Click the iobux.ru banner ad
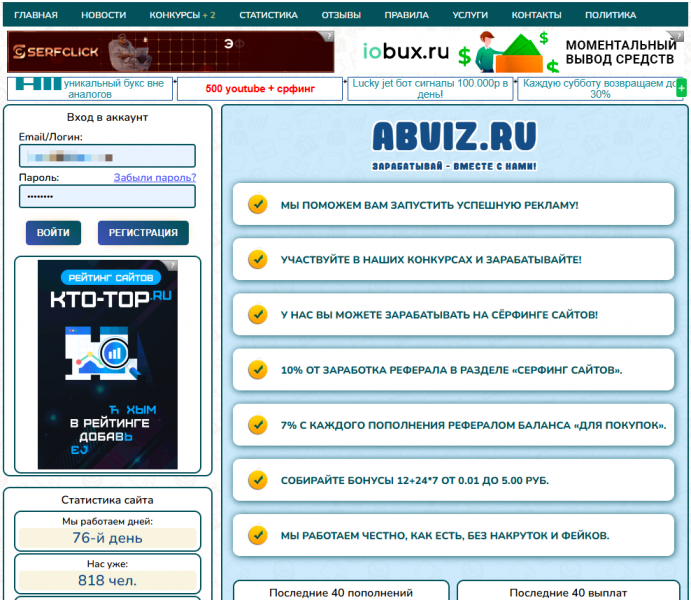 (x=520, y=52)
